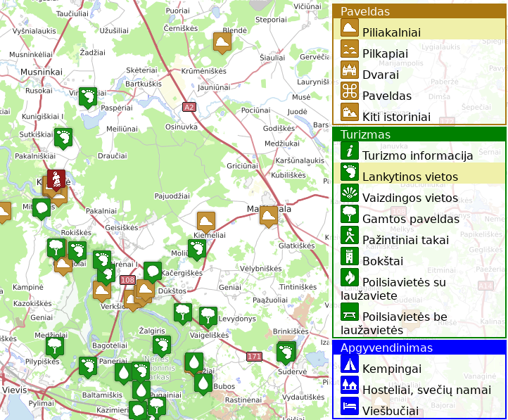Click the Turizmo informacija info icon
This screenshot has width=508, height=420.
pyautogui.click(x=350, y=151)
